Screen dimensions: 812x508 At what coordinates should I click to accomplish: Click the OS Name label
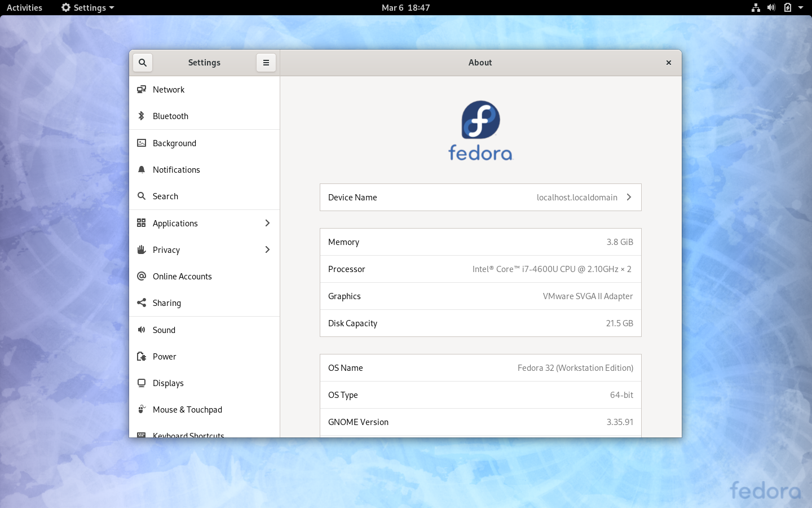tap(346, 368)
